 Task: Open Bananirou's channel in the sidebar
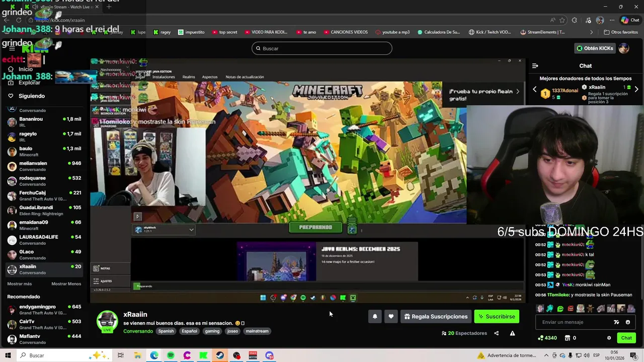click(44, 122)
